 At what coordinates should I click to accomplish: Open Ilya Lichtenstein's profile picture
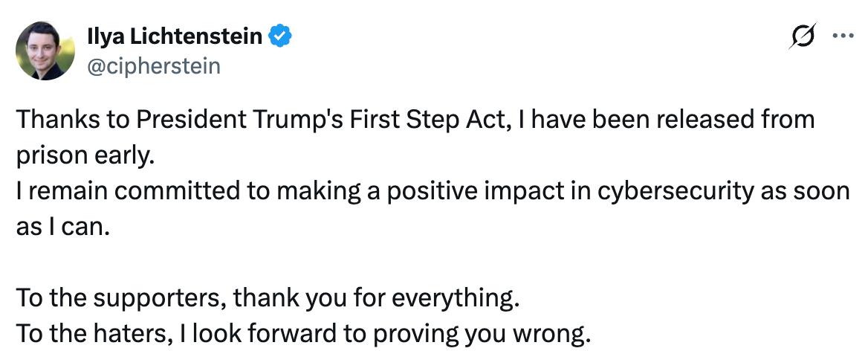[45, 51]
